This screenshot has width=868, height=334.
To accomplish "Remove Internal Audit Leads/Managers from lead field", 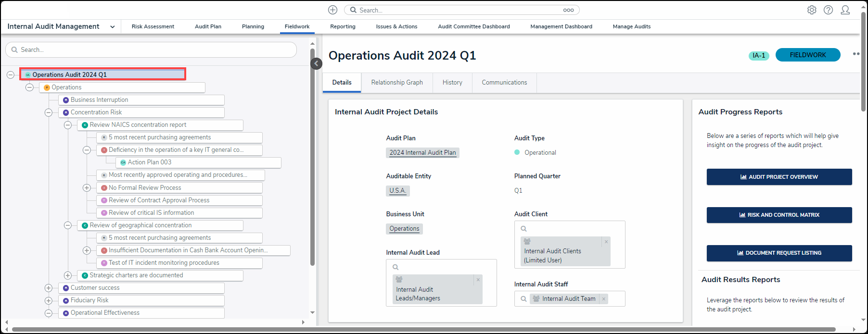I will (478, 280).
